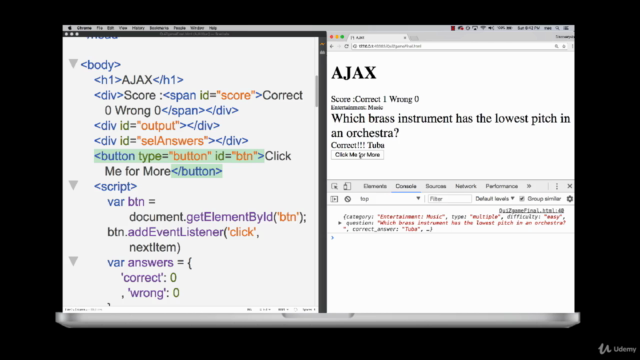Open the People menu
This screenshot has height=360, width=640.
179,28
